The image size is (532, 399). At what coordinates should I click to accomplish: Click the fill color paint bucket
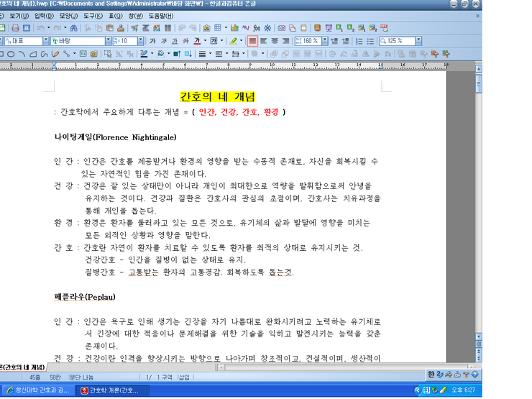pos(160,54)
